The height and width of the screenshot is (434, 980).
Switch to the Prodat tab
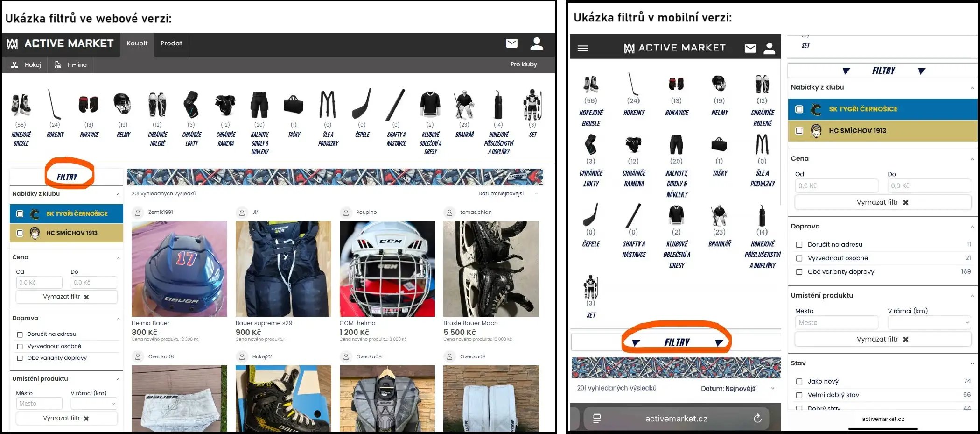(171, 43)
